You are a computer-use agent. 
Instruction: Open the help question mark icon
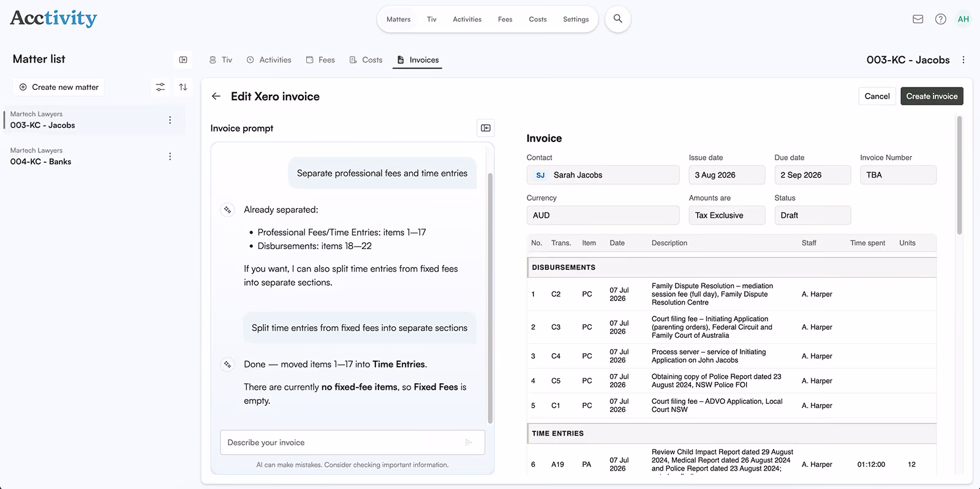click(x=940, y=19)
